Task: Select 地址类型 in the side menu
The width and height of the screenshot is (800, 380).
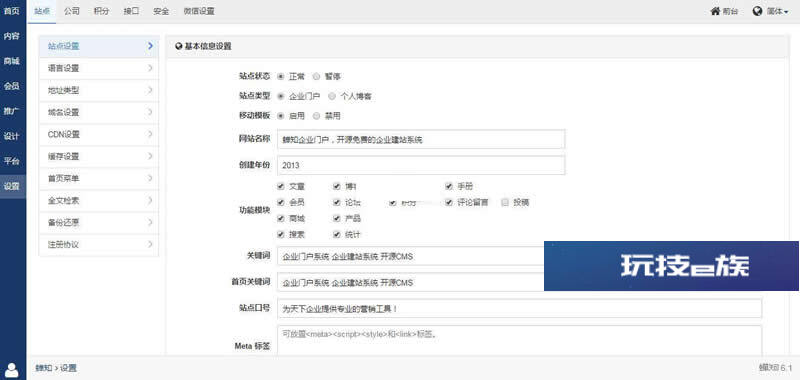Action: [98, 90]
